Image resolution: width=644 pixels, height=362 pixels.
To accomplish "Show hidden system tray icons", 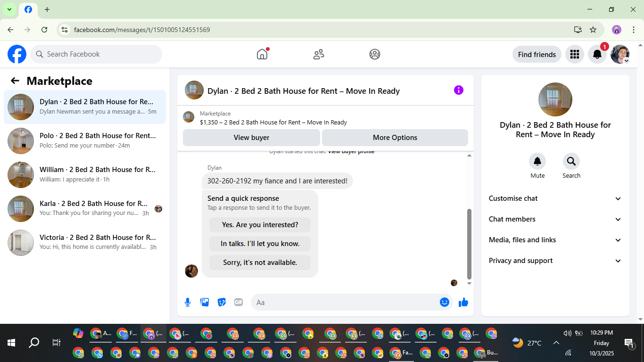I will [556, 343].
